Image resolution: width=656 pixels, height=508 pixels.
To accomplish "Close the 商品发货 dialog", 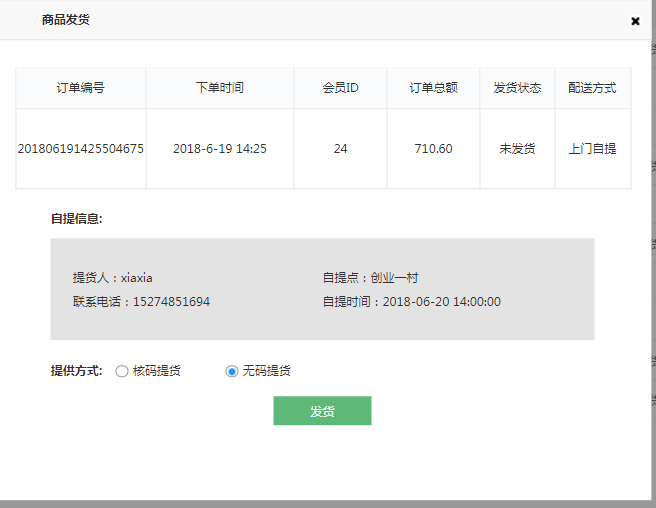I will (x=635, y=21).
